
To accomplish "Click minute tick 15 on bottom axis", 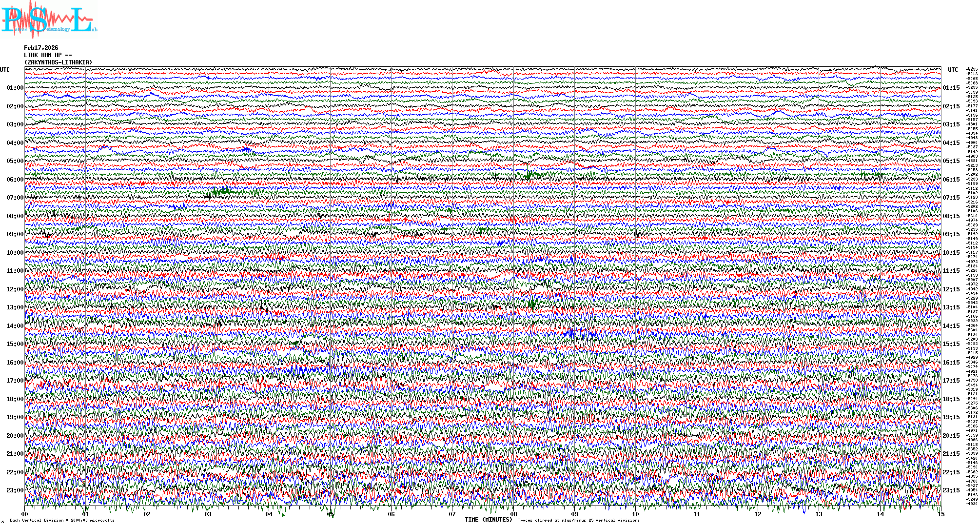I will coord(941,514).
